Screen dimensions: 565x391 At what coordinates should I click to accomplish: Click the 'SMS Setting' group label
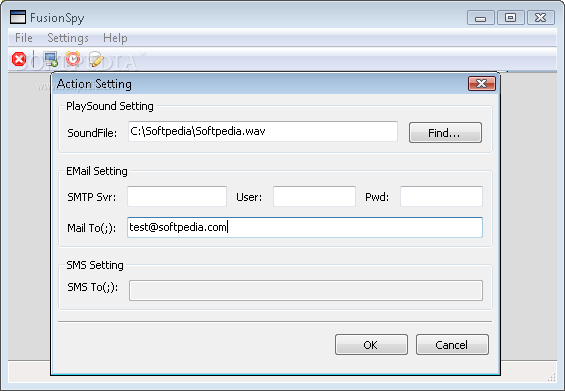[95, 265]
